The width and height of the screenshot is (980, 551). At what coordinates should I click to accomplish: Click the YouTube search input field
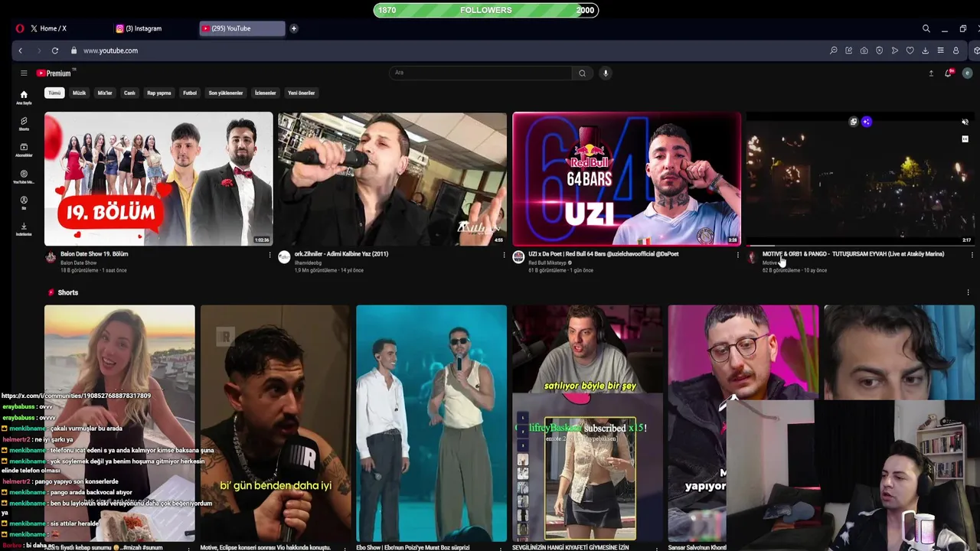click(480, 73)
